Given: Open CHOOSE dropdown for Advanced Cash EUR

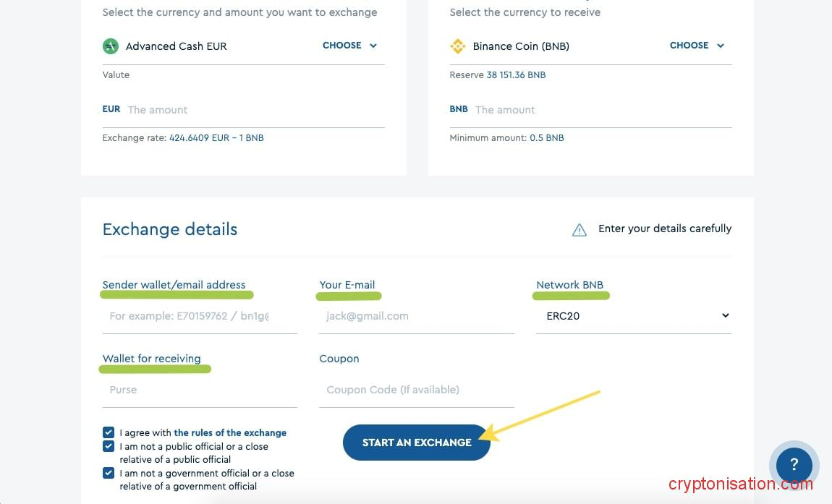Looking at the screenshot, I should (x=349, y=46).
